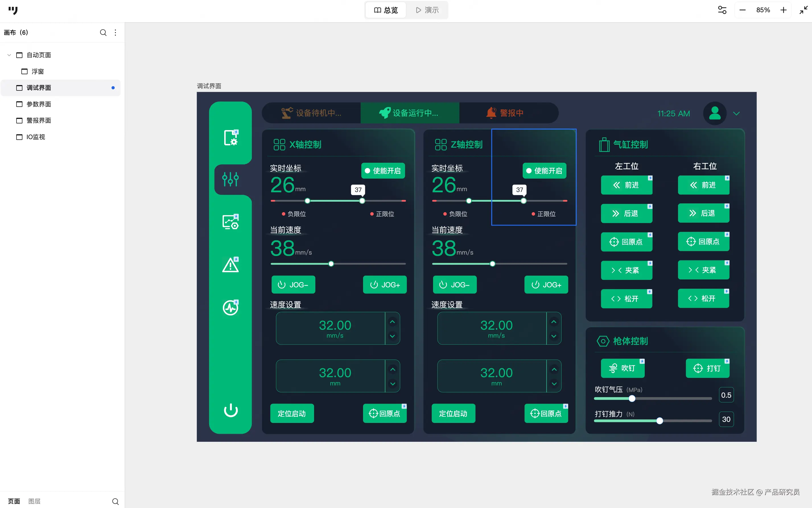Viewport: 812px width, 508px height.
Task: Click left station 夹紧 clamp button
Action: 626,270
